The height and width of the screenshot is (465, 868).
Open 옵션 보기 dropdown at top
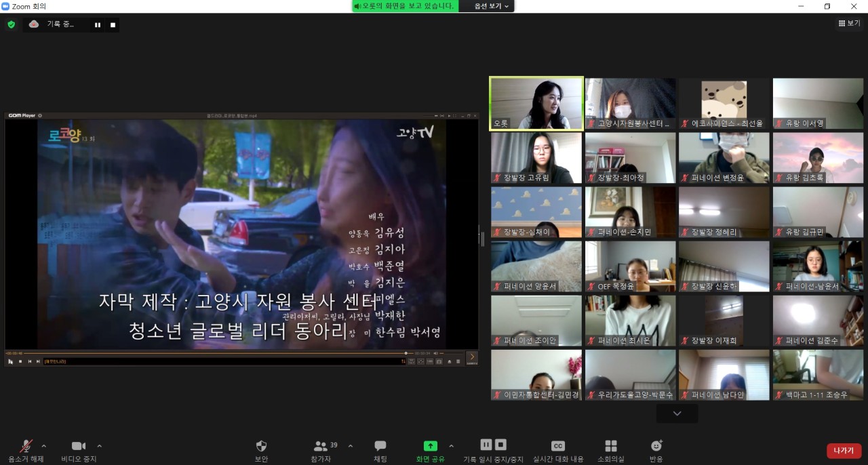click(x=492, y=6)
